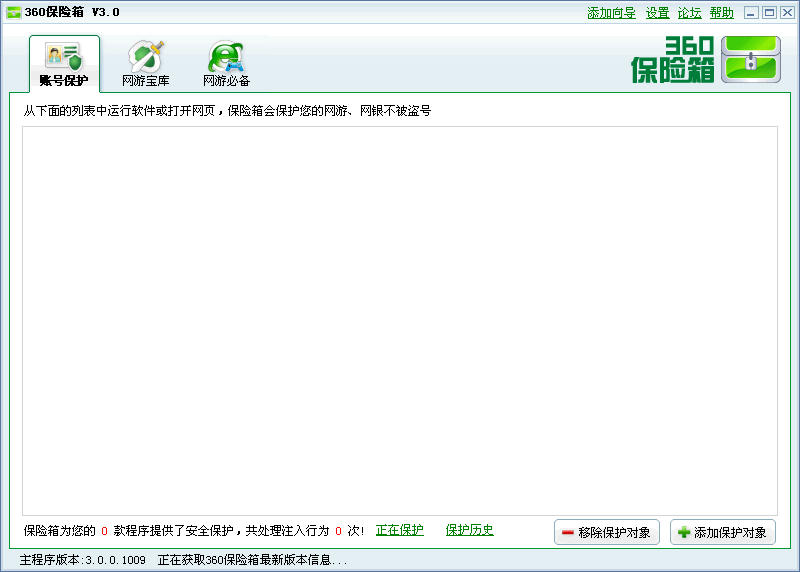Click the 主程序版本 status bar text
The height and width of the screenshot is (572, 800).
(x=83, y=560)
